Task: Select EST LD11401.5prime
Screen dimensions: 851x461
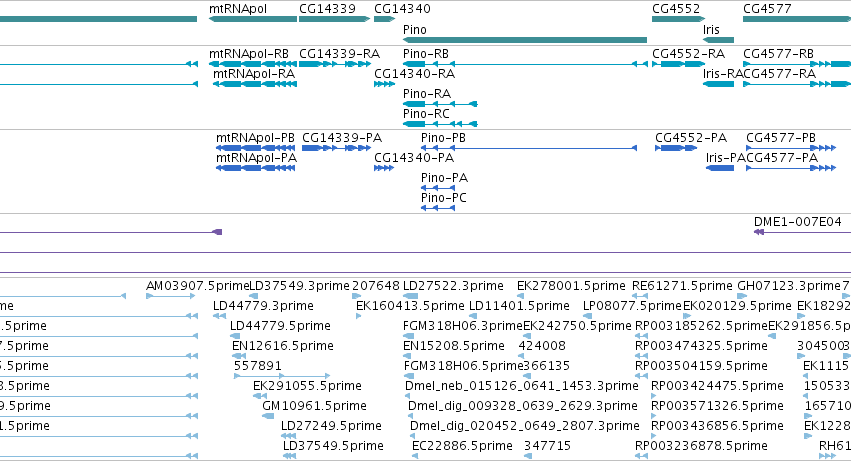Action: 519,306
